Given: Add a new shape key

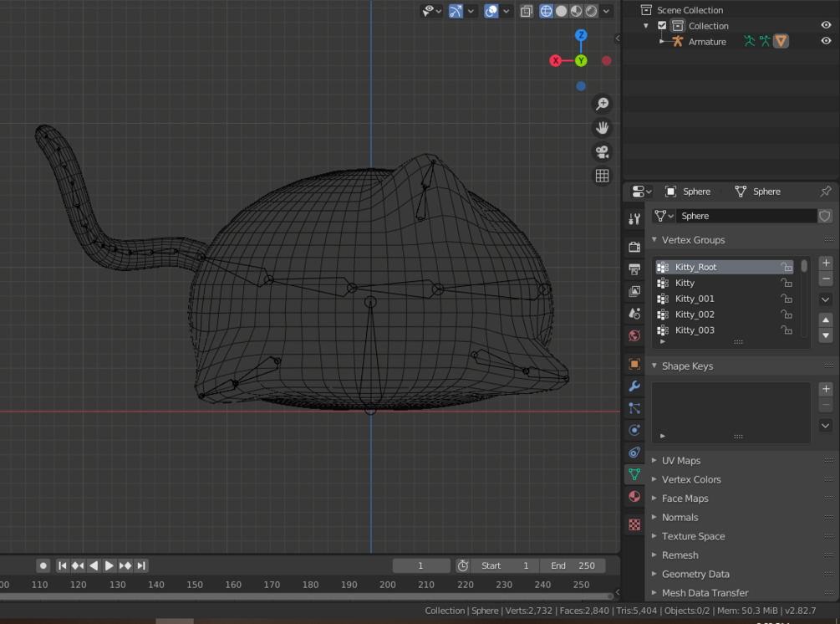Looking at the screenshot, I should pyautogui.click(x=826, y=389).
